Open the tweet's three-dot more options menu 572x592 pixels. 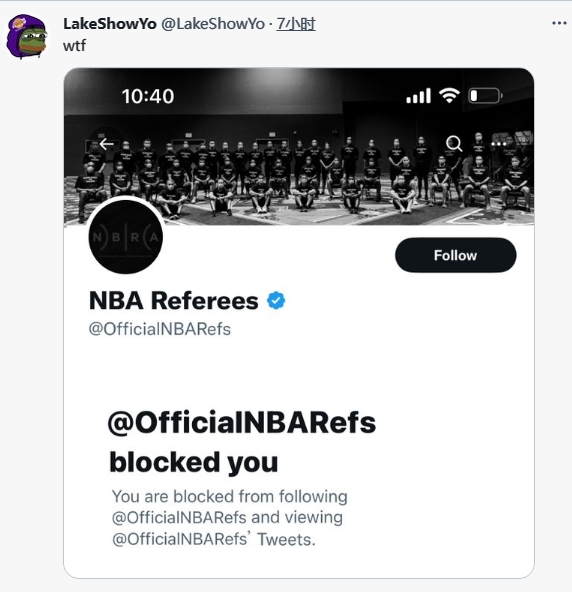(x=559, y=23)
